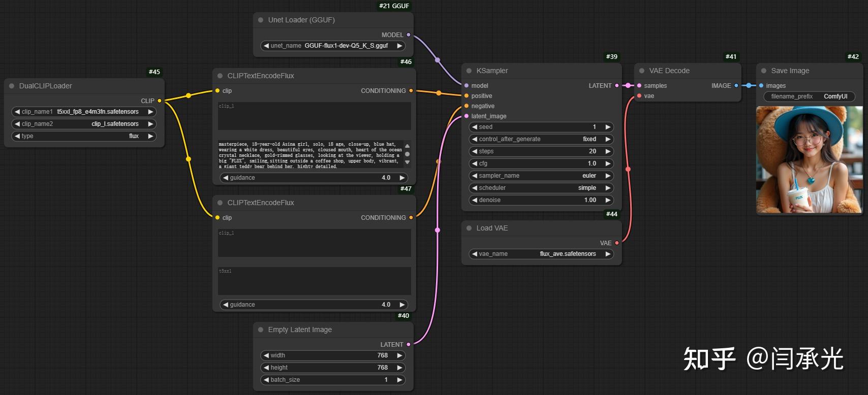This screenshot has height=395, width=868.
Task: Collapse the KSampler node via its dot
Action: [469, 71]
